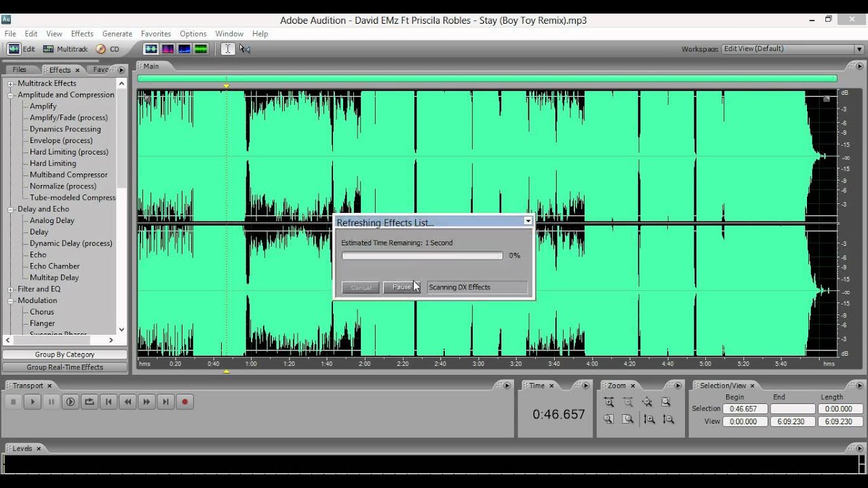Switch to Multitrack view

pos(65,49)
